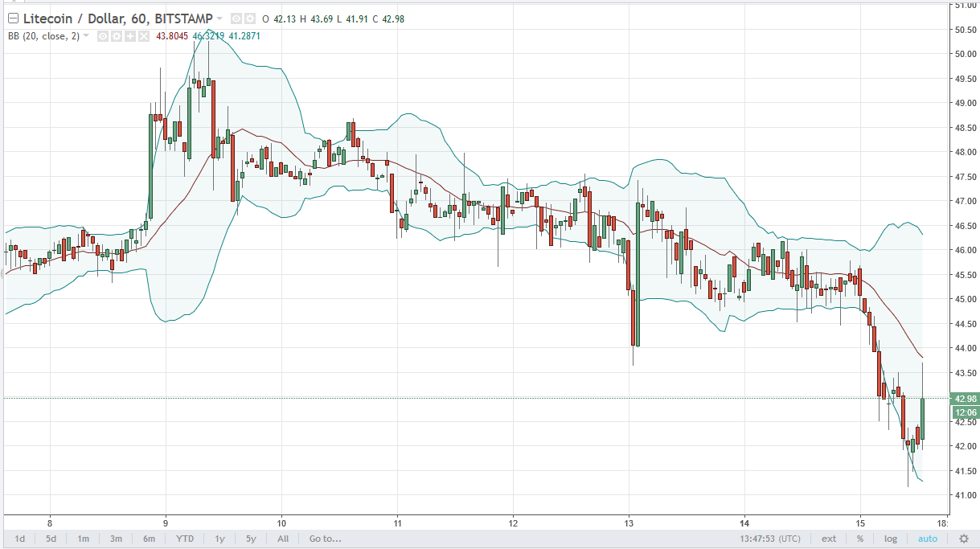Image resolution: width=980 pixels, height=549 pixels.
Task: Open the timezone clock showing UTC
Action: (x=771, y=539)
